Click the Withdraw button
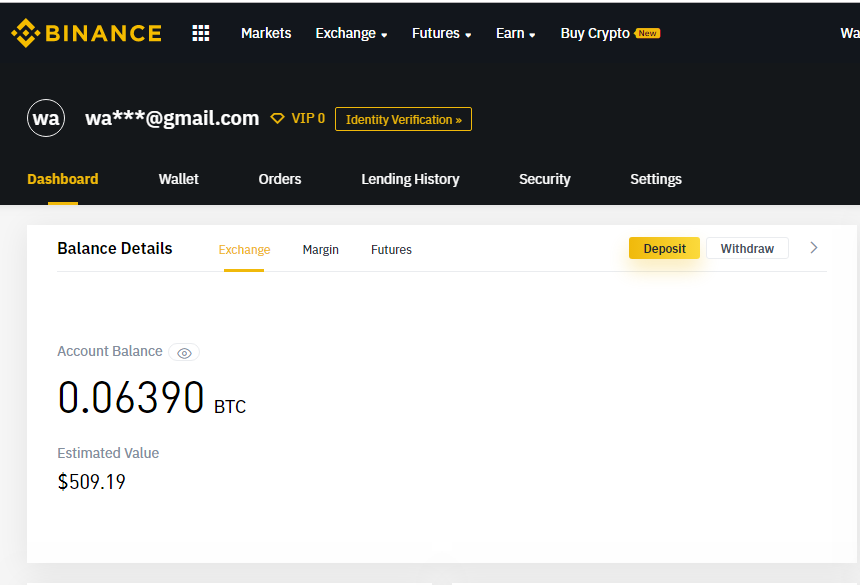The width and height of the screenshot is (860, 585). [x=747, y=248]
